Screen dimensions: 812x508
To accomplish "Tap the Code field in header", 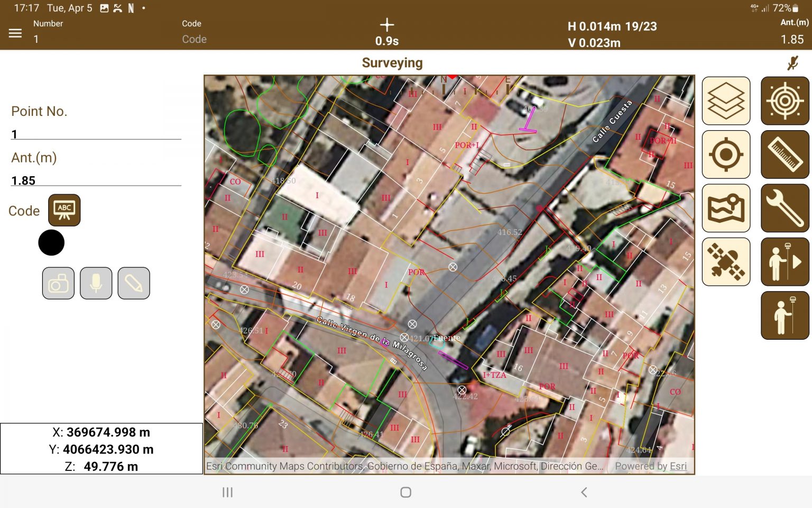I will [194, 39].
